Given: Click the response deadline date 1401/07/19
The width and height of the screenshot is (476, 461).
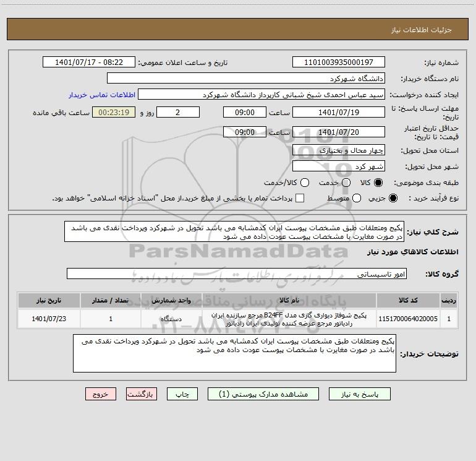Looking at the screenshot, I should [x=339, y=112].
